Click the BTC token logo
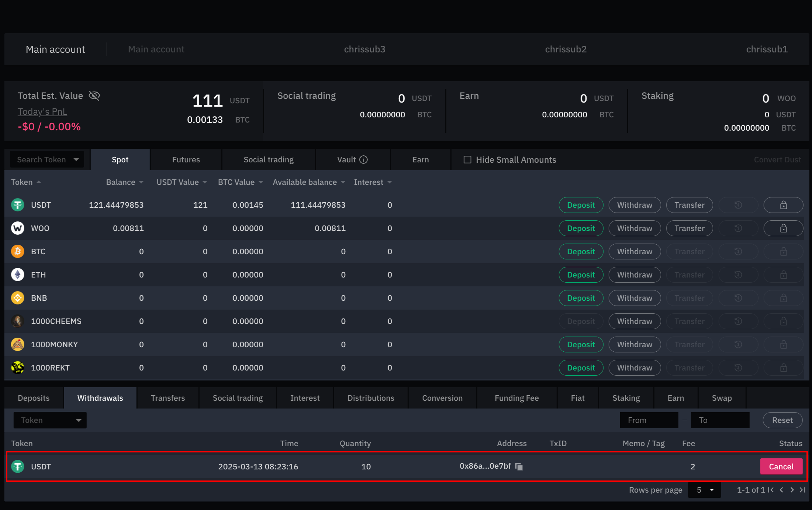The image size is (812, 510). [18, 252]
